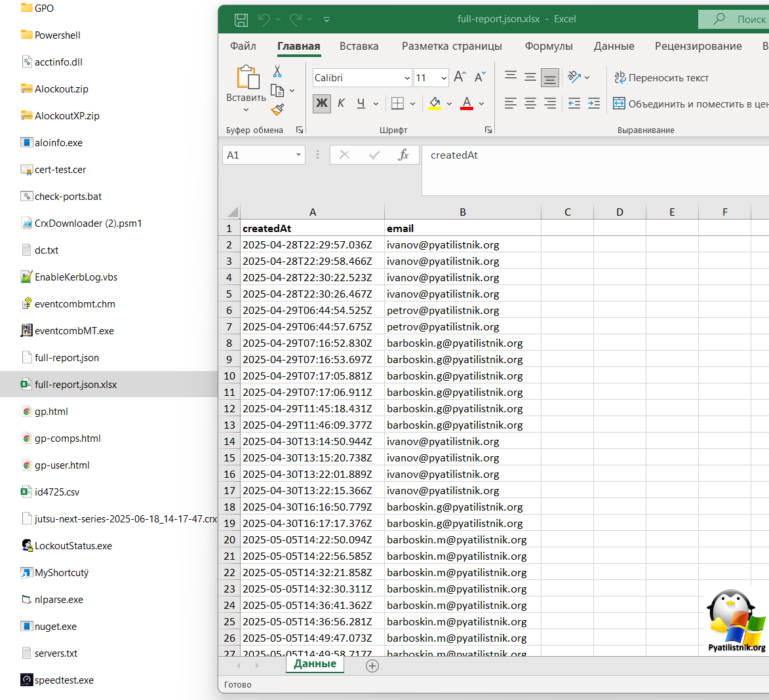Paste using the Вставить clipboard icon
The image size is (769, 700).
248,77
